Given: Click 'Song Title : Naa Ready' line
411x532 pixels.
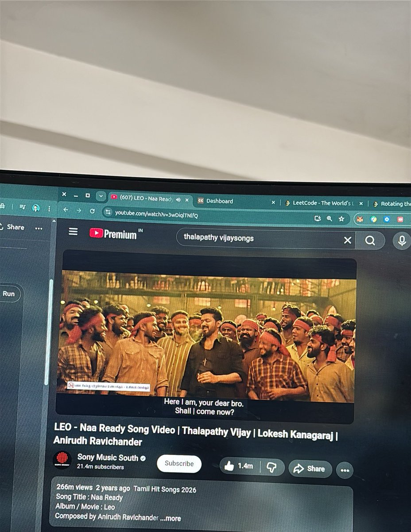Looking at the screenshot, I should (89, 497).
